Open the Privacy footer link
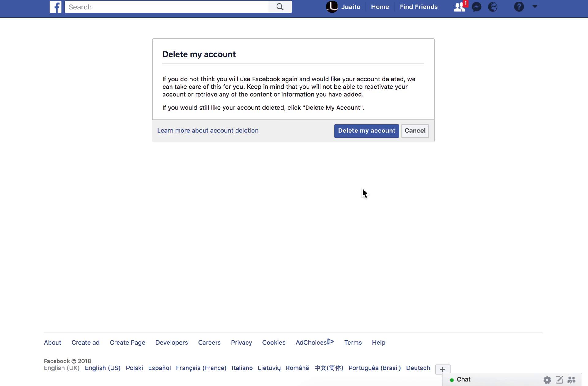This screenshot has height=386, width=588. click(241, 343)
